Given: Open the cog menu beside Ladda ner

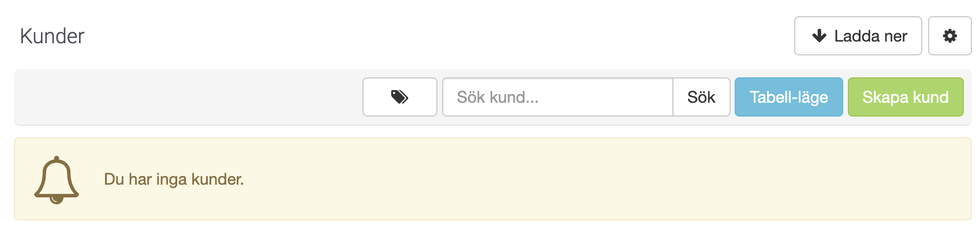Looking at the screenshot, I should [949, 36].
